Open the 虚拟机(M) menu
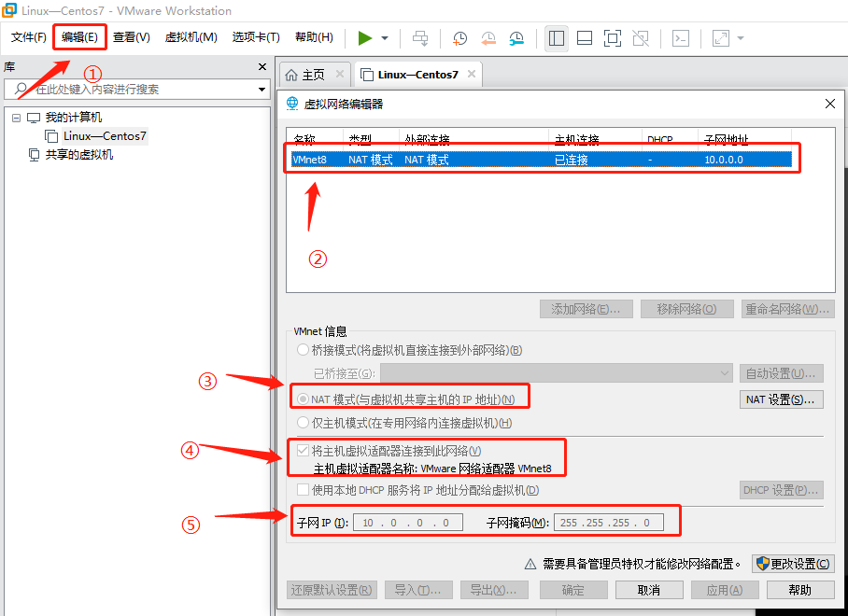 191,37
